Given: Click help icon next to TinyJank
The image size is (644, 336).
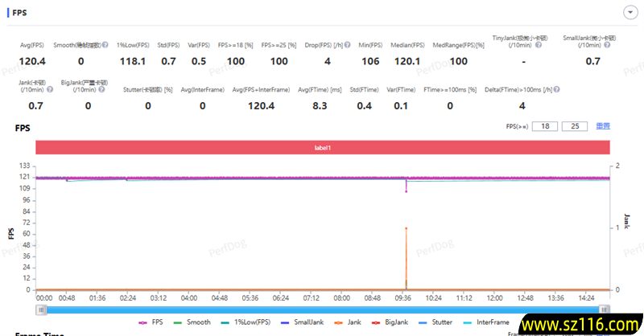Looking at the screenshot, I should 539,46.
